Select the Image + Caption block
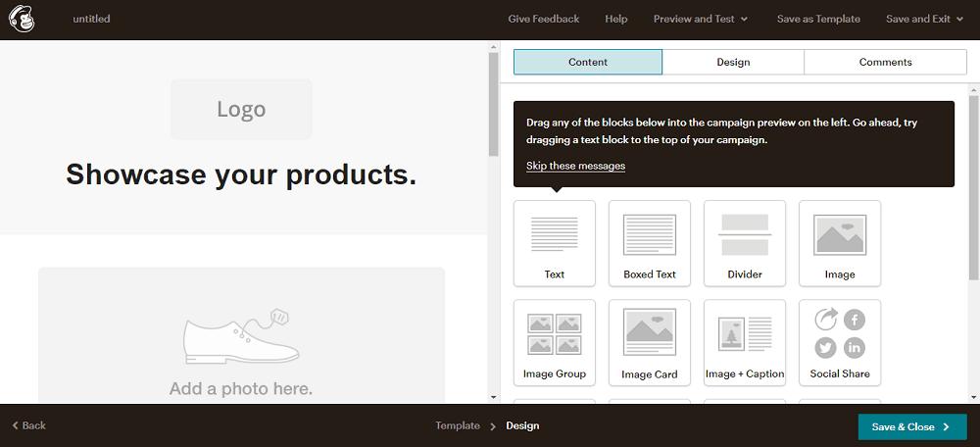 (x=745, y=342)
